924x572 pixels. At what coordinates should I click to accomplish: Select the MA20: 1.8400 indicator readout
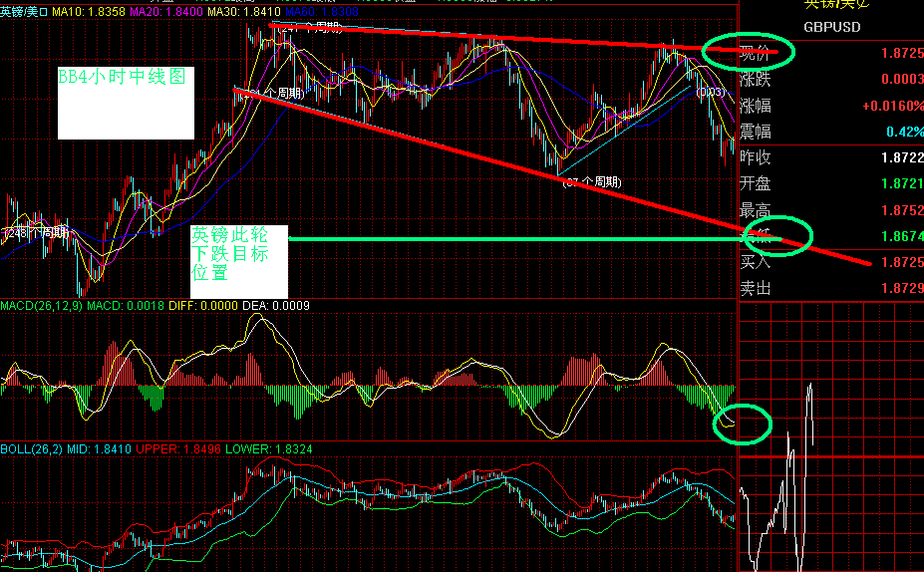(166, 12)
